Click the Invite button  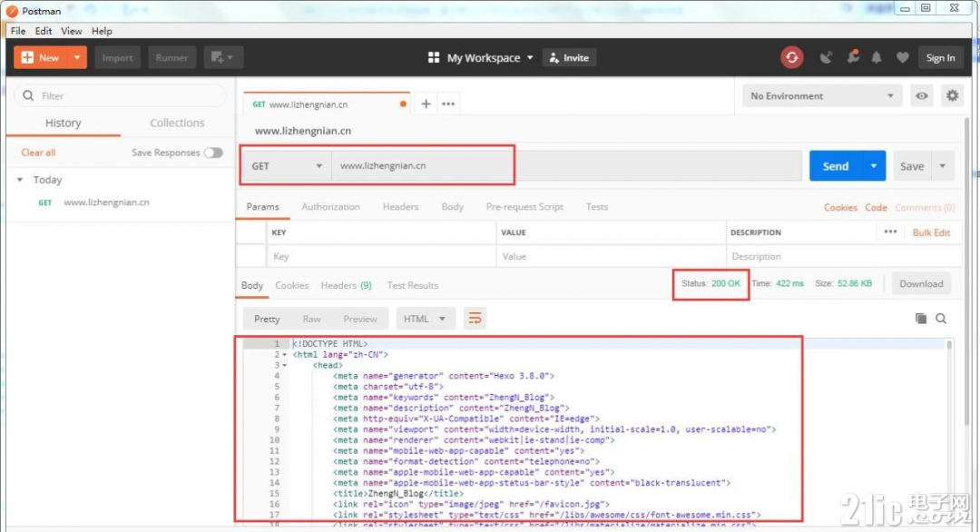click(569, 57)
